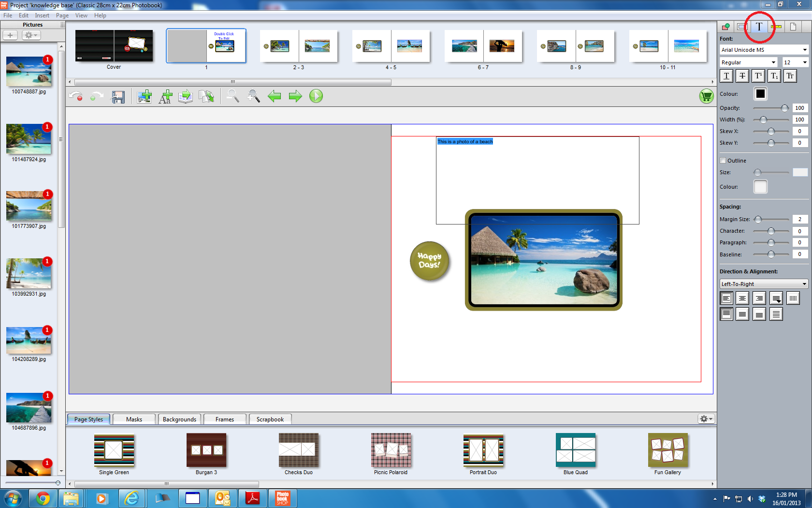This screenshot has height=508, width=812.
Task: Switch to the Backgrounds tab
Action: [179, 419]
